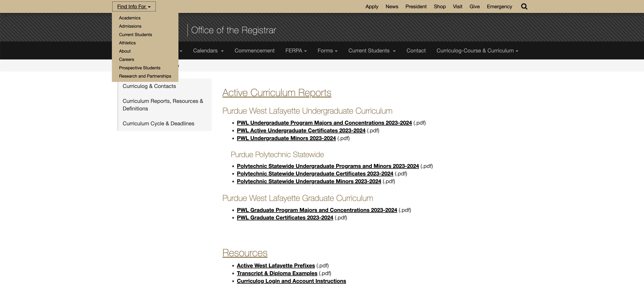Viewport: 644px width, 292px height.
Task: Click the Emergency link in top bar
Action: coord(499,6)
